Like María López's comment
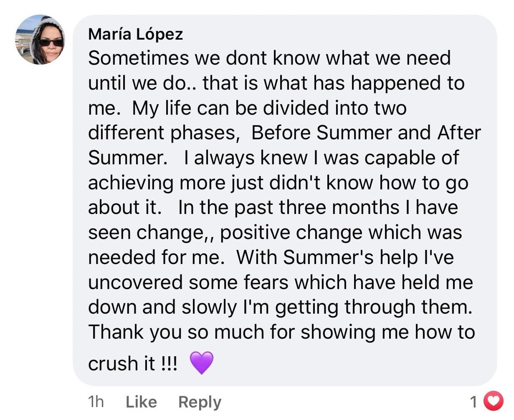The height and width of the screenshot is (420, 514). (141, 402)
